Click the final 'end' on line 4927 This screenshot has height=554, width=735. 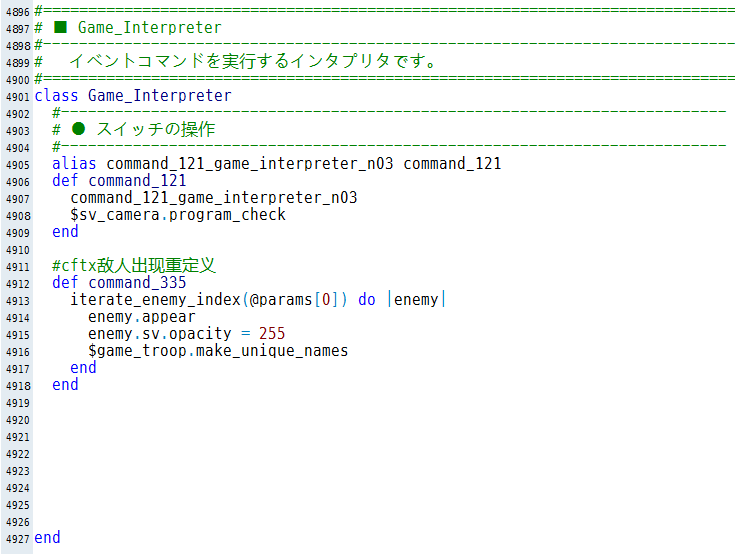(47, 538)
